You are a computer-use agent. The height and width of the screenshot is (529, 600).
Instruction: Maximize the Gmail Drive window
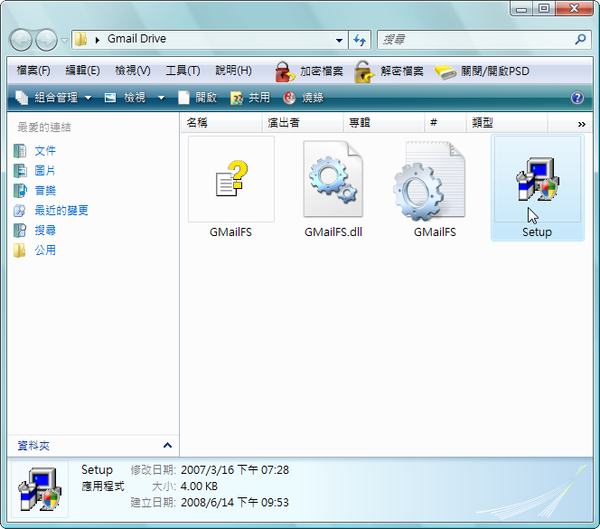544,8
